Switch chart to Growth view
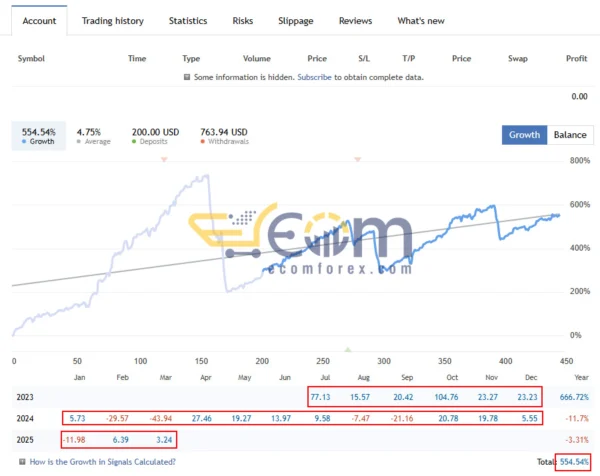 [x=525, y=135]
